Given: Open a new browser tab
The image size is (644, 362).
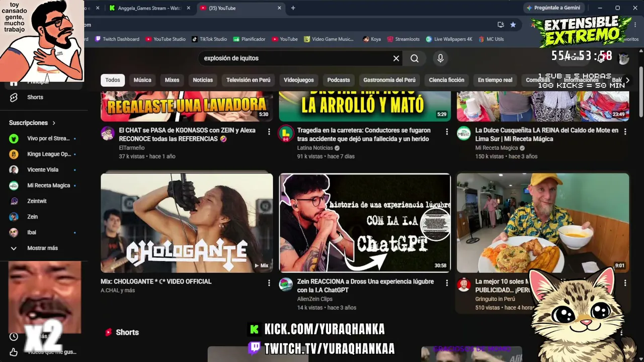Looking at the screenshot, I should 293,8.
